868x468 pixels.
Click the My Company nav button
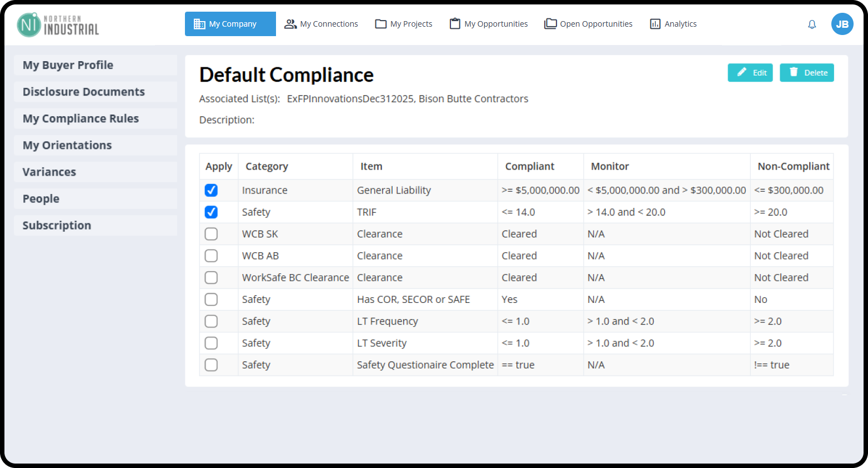pyautogui.click(x=230, y=24)
